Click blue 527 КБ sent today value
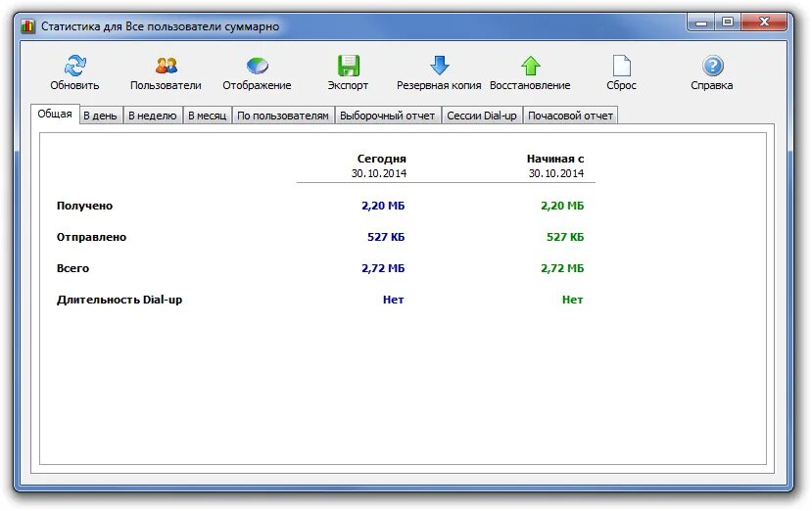Screen dimensions: 812x511 pos(386,237)
